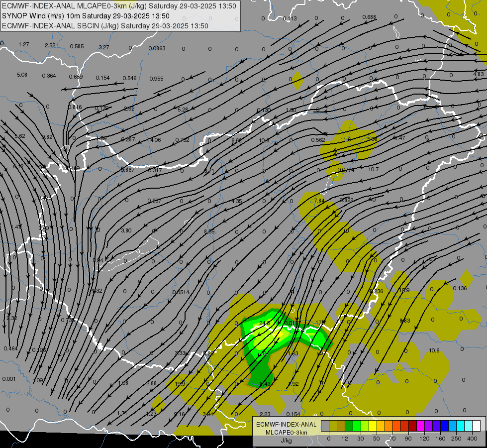
Task: Click the white swatch ending the legend
Action: point(477,426)
